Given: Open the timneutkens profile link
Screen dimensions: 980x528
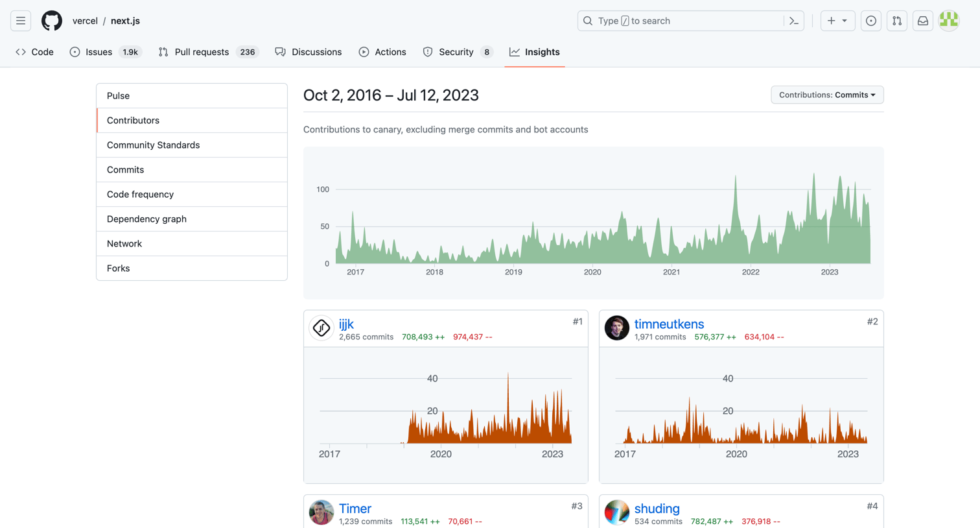Looking at the screenshot, I should (x=669, y=324).
